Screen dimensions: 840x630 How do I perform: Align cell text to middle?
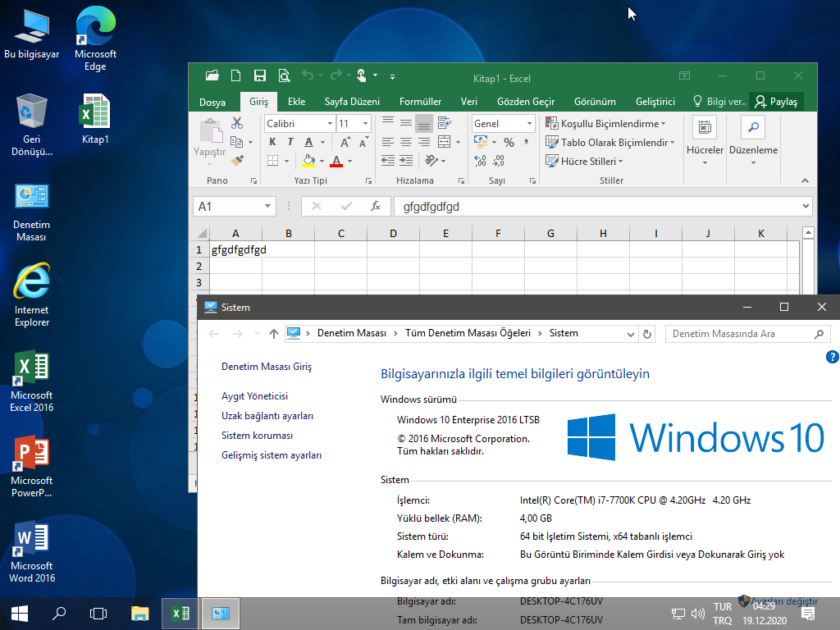(x=406, y=123)
